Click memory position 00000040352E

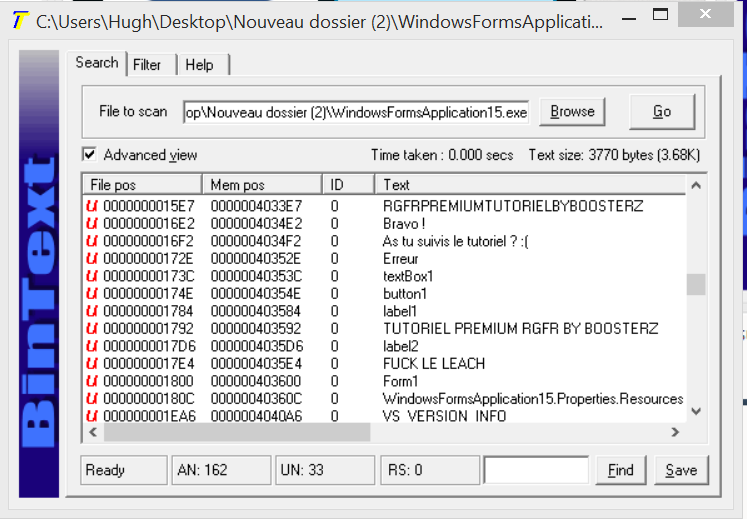click(256, 259)
